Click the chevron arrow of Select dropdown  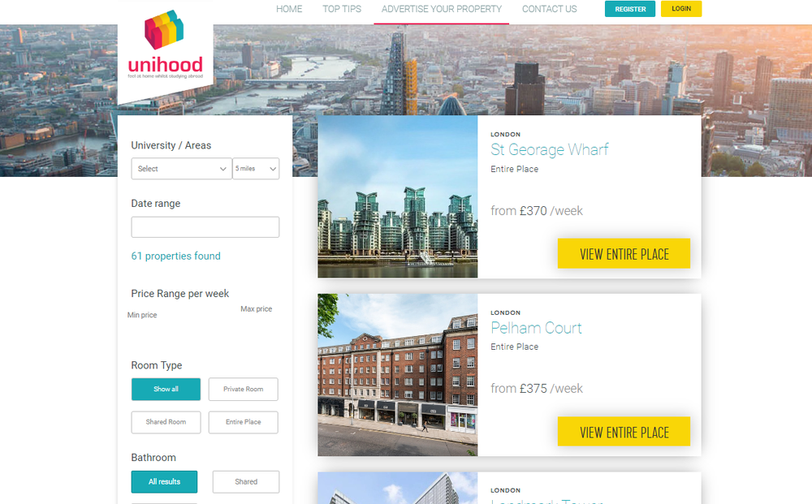click(x=222, y=169)
